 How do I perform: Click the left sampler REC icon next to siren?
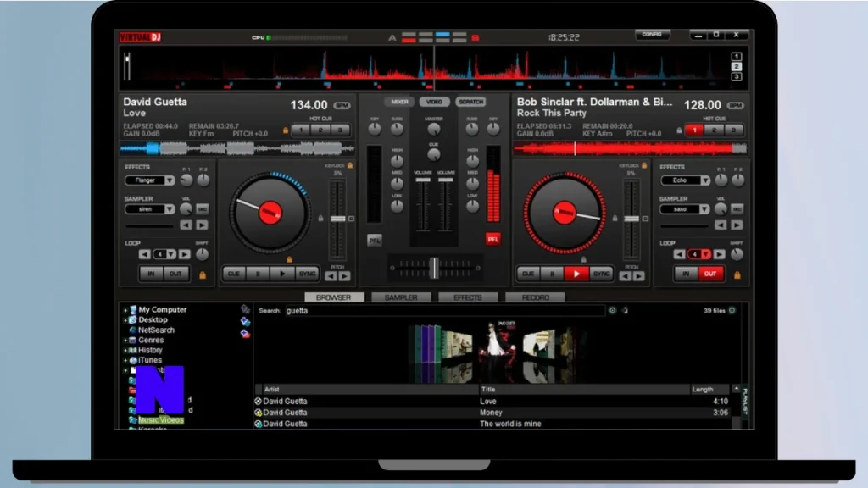click(202, 209)
